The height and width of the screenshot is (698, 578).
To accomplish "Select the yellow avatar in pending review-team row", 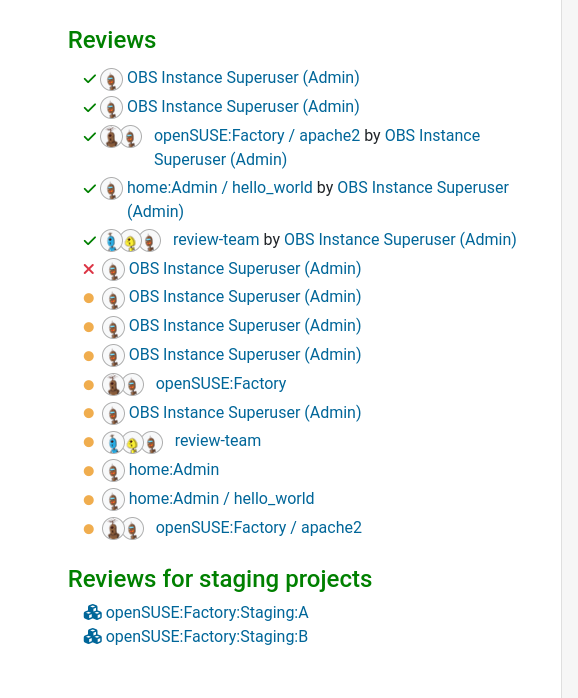I will (x=132, y=442).
